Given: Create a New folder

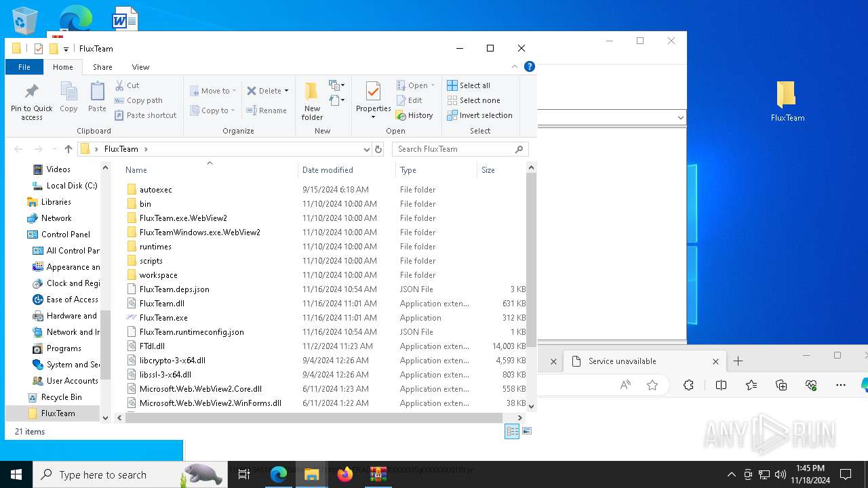Looking at the screenshot, I should pos(312,102).
